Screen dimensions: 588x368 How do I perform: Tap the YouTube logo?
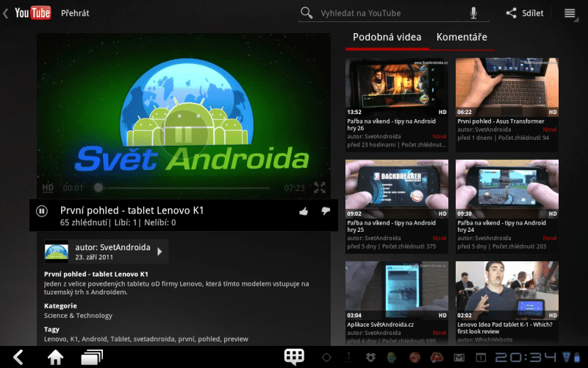32,13
